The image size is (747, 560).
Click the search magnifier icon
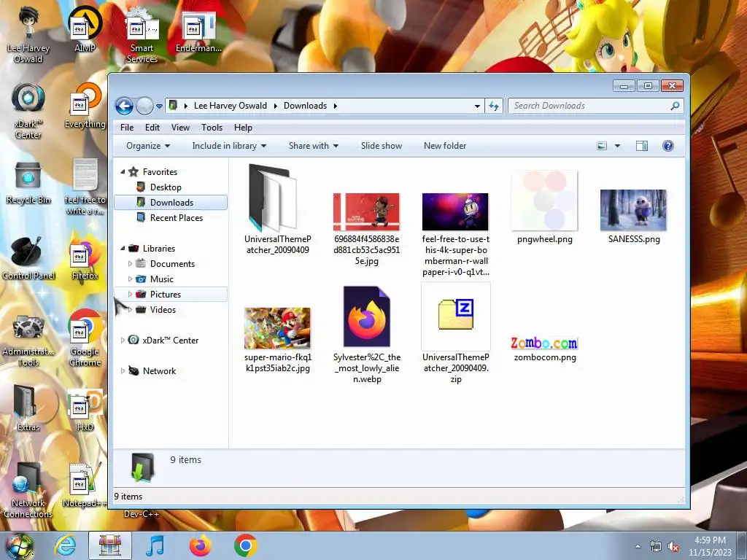tap(675, 106)
